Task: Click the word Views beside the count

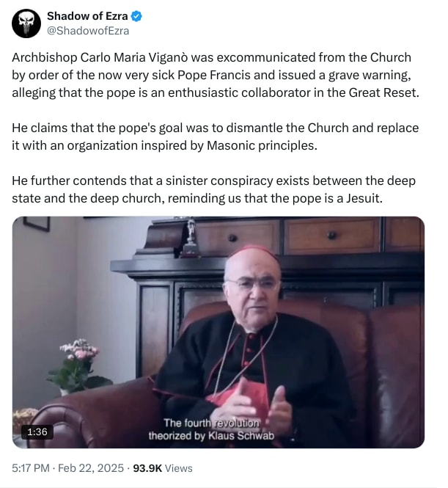Action: pos(179,467)
